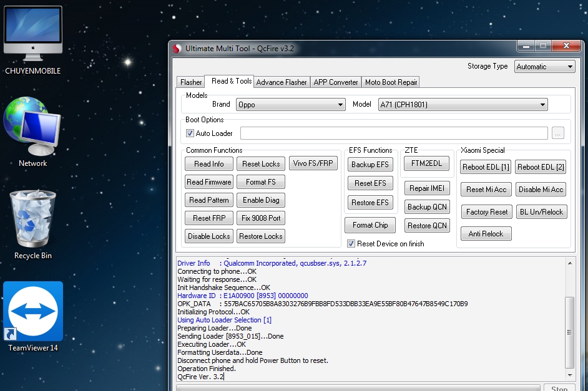This screenshot has height=391, width=588.
Task: Open the CHUYENMOBILE desktop icon
Action: click(x=33, y=41)
